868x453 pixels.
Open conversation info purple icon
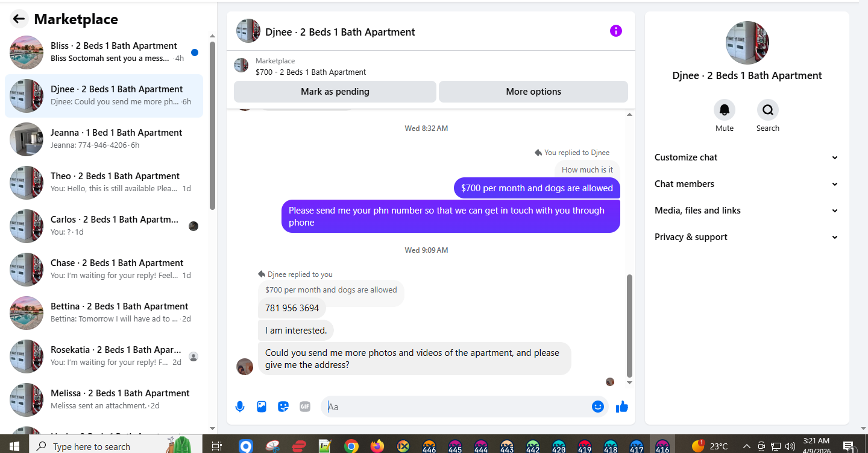click(615, 31)
